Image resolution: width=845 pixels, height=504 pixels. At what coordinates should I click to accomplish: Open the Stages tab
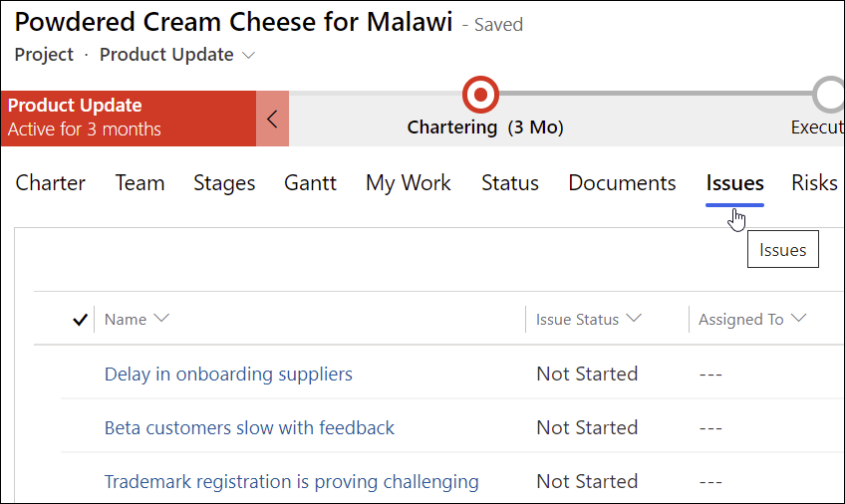tap(224, 183)
